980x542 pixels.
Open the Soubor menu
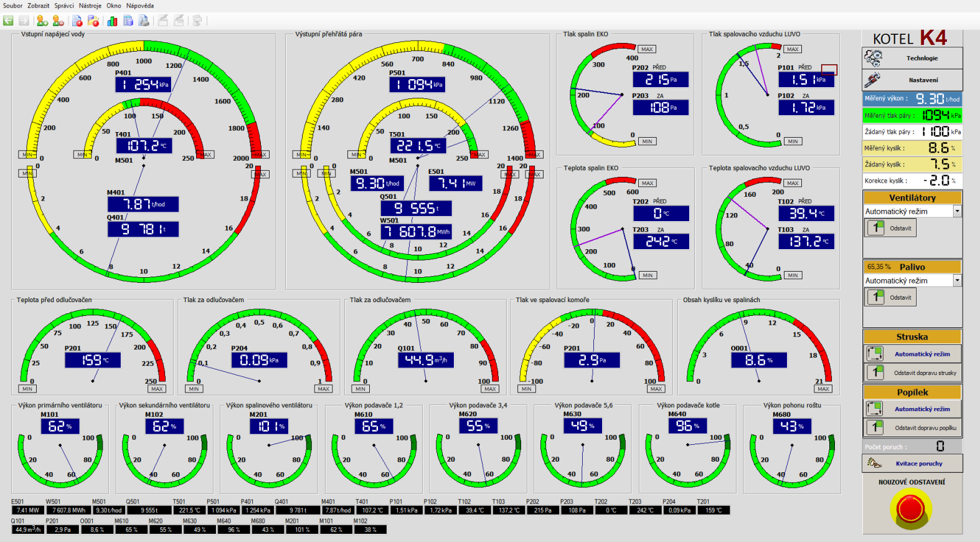[x=12, y=6]
